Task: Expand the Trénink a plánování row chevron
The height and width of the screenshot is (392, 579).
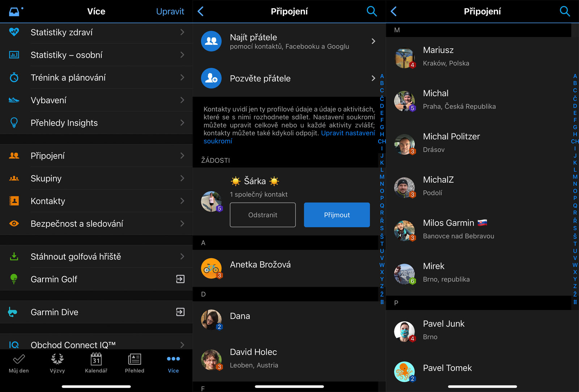Action: click(x=182, y=77)
